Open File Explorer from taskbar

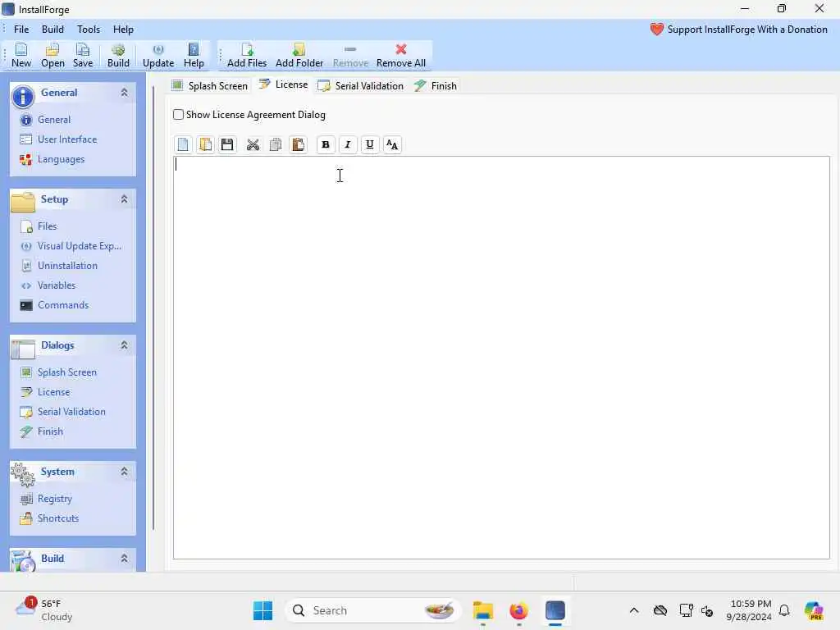point(482,610)
